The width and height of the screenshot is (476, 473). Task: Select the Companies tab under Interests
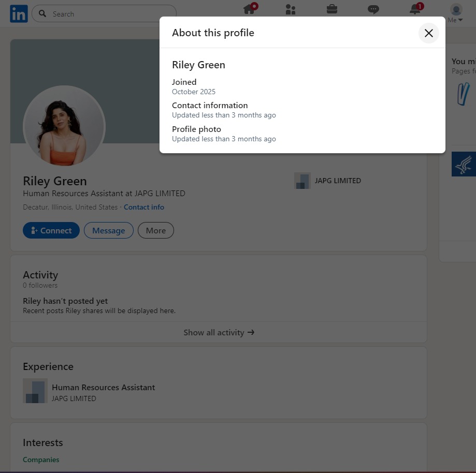pos(41,460)
